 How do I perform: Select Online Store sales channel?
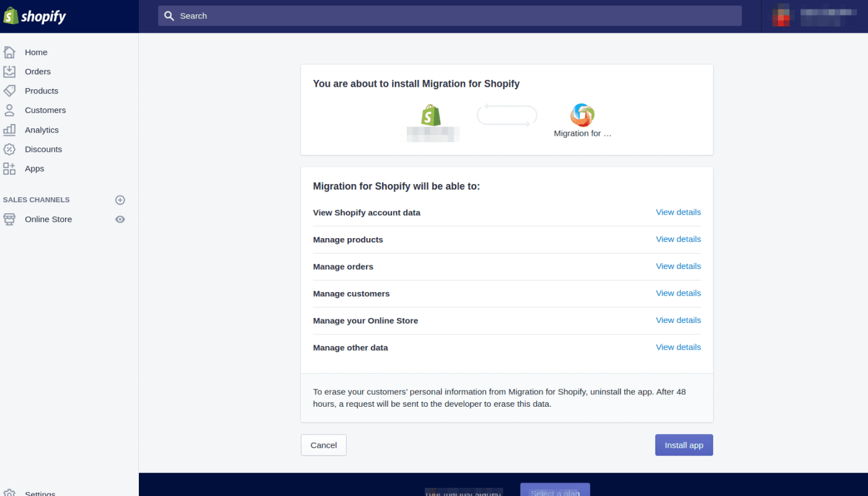point(48,219)
